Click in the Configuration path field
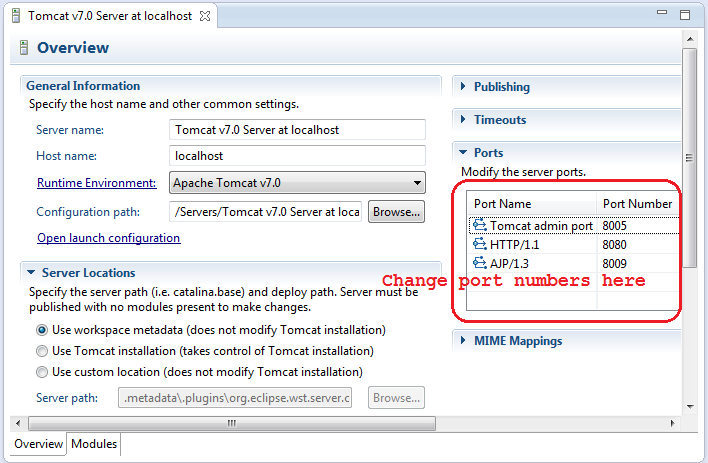This screenshot has height=463, width=708. pos(266,212)
